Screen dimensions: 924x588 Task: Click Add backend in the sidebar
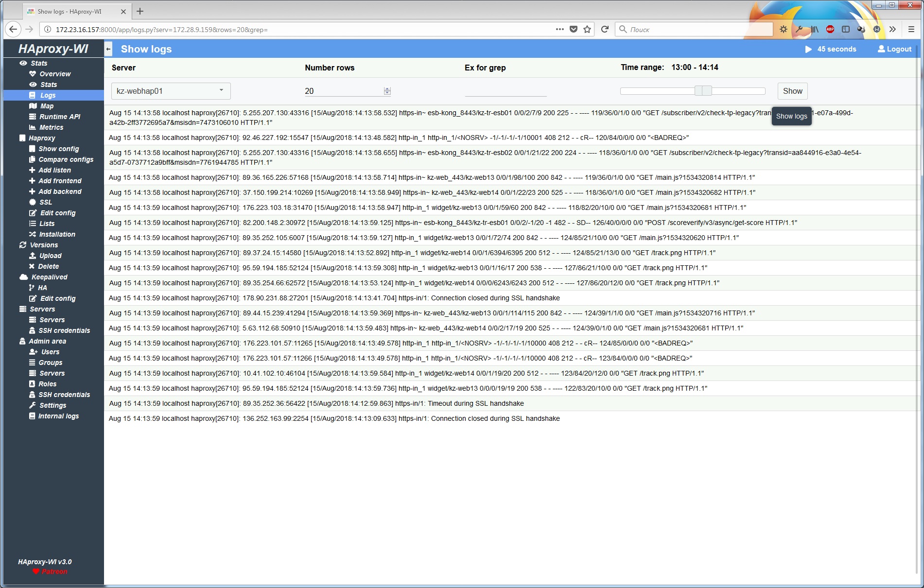[60, 191]
